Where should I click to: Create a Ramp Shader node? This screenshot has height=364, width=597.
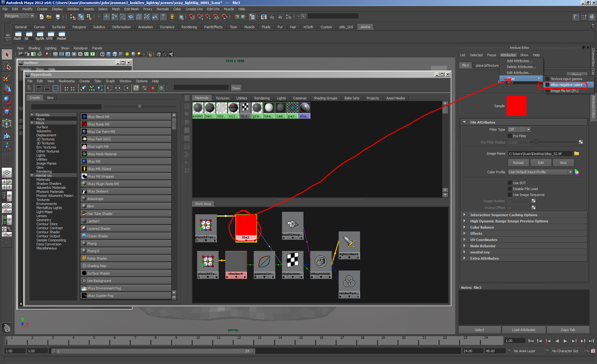[126, 258]
